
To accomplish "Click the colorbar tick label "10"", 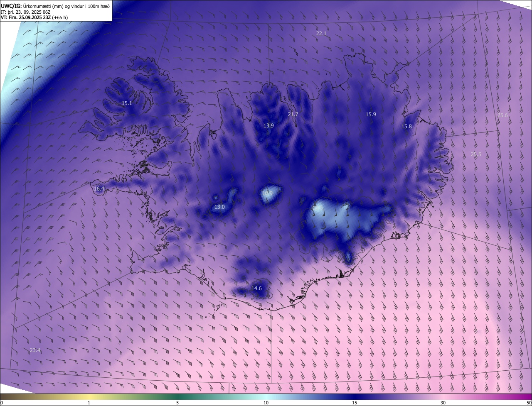I will 266,403.
